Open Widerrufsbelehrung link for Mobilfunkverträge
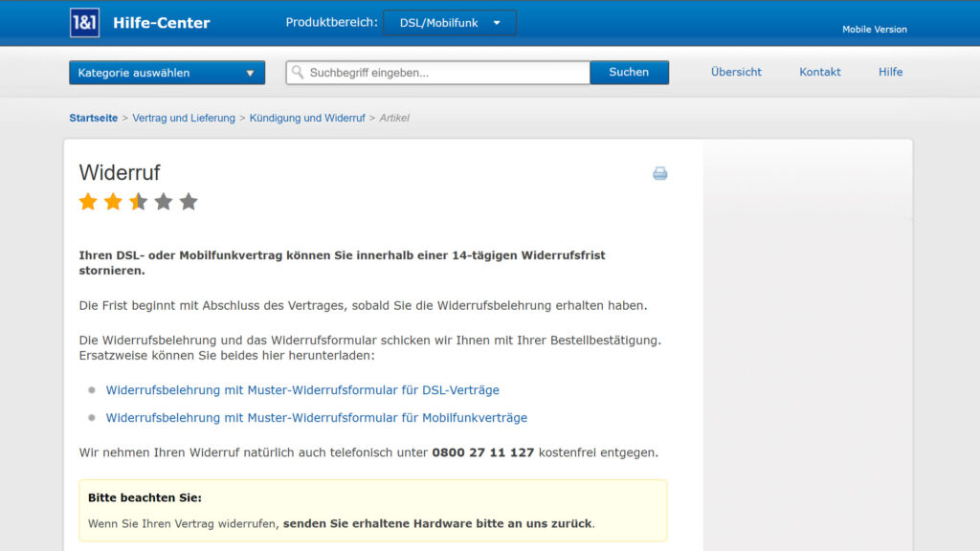The height and width of the screenshot is (551, 980). coord(316,418)
